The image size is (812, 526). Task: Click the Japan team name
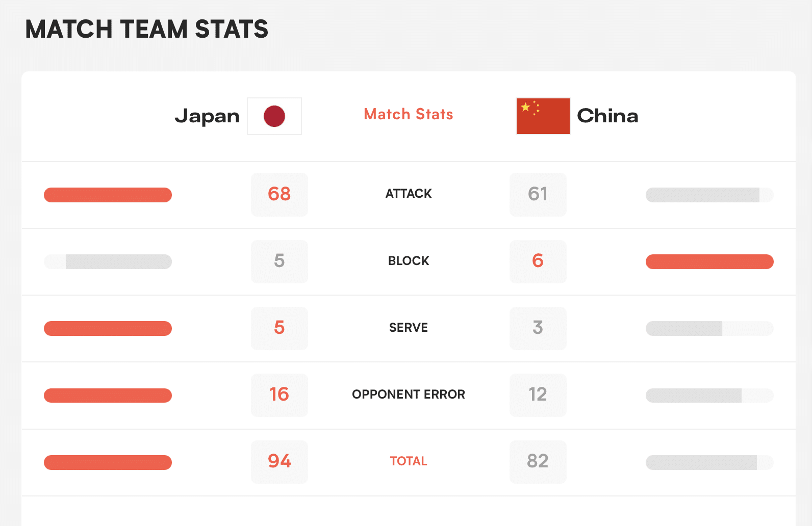(207, 116)
